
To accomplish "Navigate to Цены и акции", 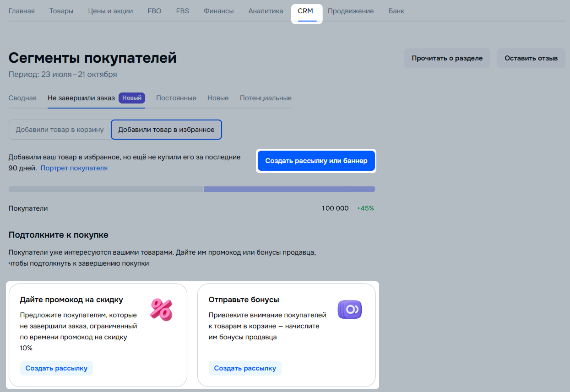I will click(x=110, y=11).
